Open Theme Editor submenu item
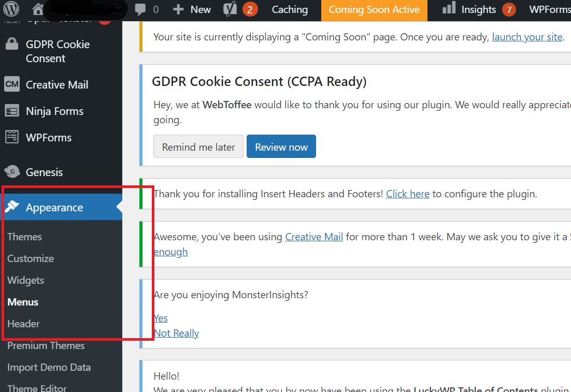The image size is (571, 392). (x=37, y=388)
